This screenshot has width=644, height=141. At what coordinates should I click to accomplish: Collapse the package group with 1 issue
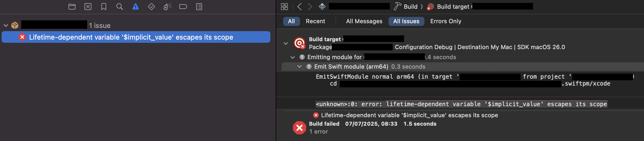tap(6, 26)
